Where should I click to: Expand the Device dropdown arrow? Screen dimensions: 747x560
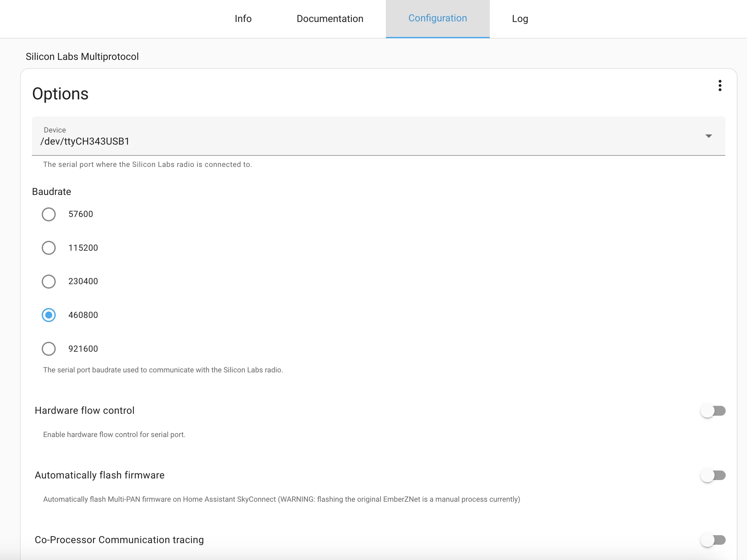tap(708, 136)
